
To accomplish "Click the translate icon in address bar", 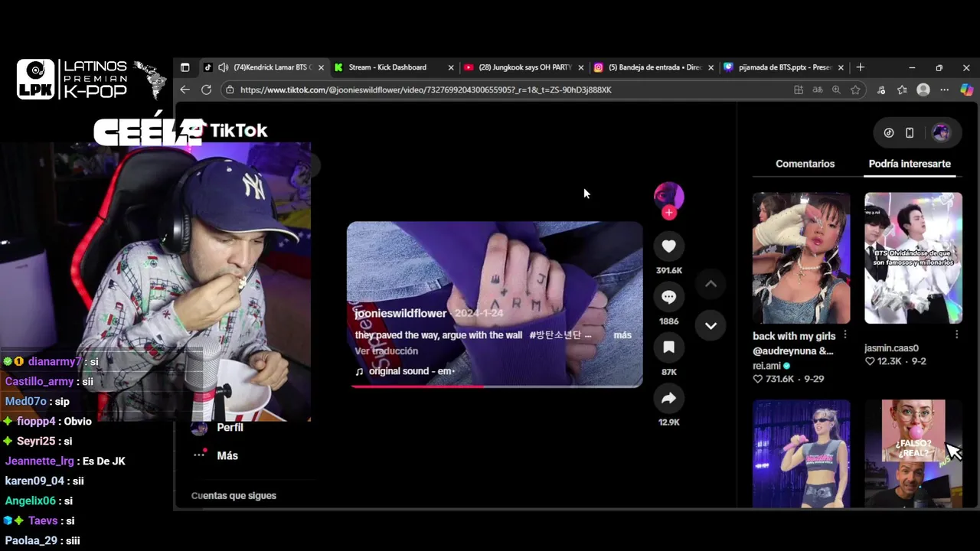I will (818, 90).
